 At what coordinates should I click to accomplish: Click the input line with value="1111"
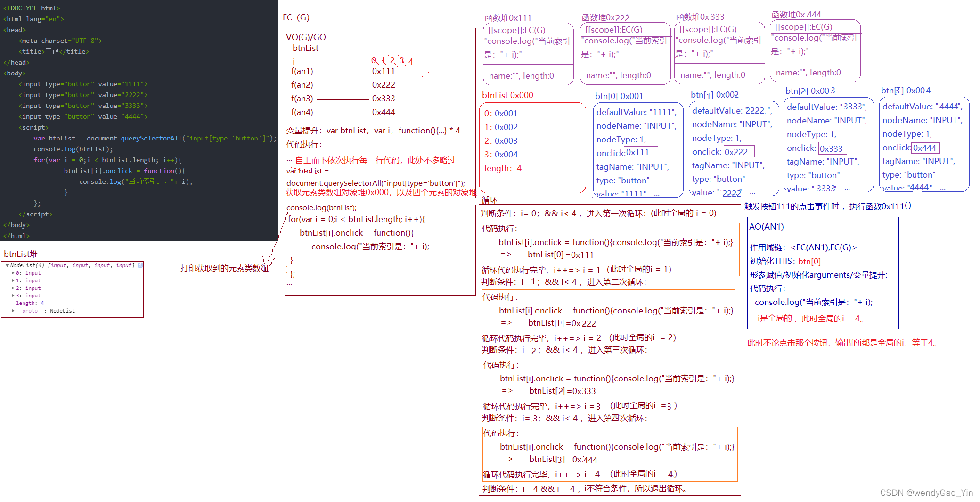tap(83, 84)
